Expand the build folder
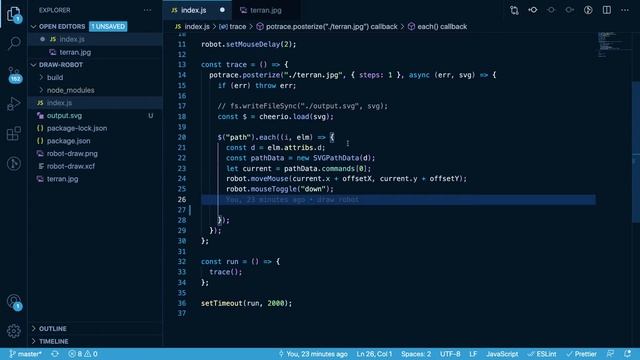This screenshot has width=640, height=360. (55, 78)
